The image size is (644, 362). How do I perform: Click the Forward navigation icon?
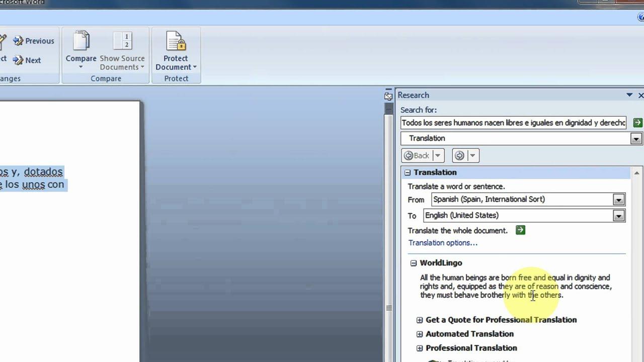(x=459, y=156)
